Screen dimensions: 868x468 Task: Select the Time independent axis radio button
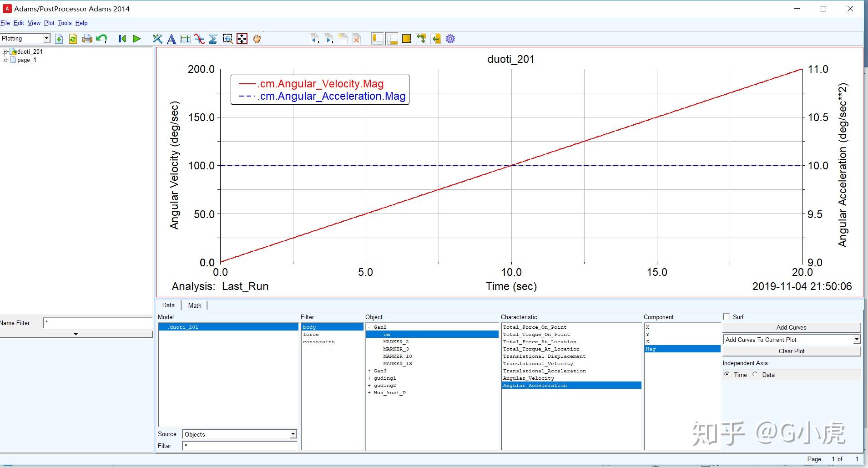(x=727, y=375)
